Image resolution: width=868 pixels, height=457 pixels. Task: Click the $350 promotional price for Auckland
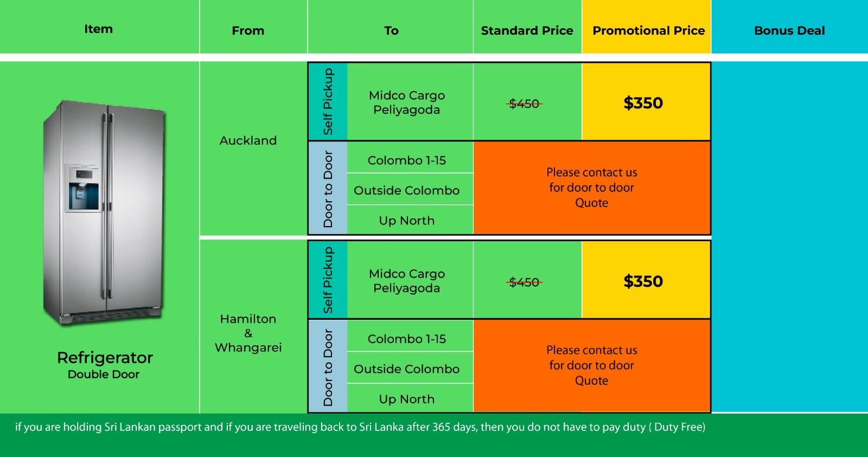click(x=643, y=103)
